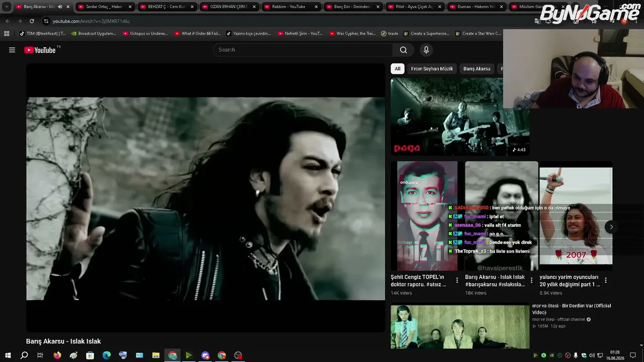Open options for Şehit Cengiz TOPEL video

click(457, 281)
